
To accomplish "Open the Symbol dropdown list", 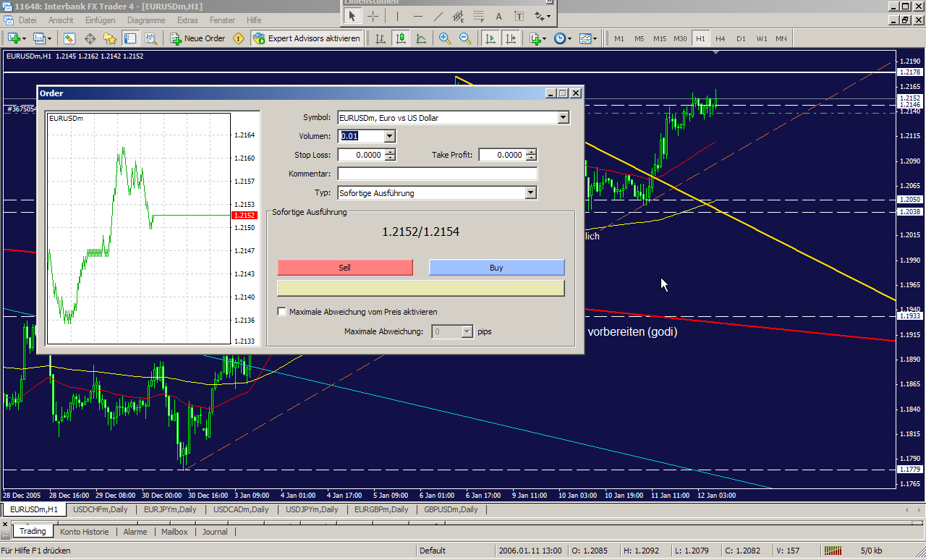I will [x=564, y=118].
